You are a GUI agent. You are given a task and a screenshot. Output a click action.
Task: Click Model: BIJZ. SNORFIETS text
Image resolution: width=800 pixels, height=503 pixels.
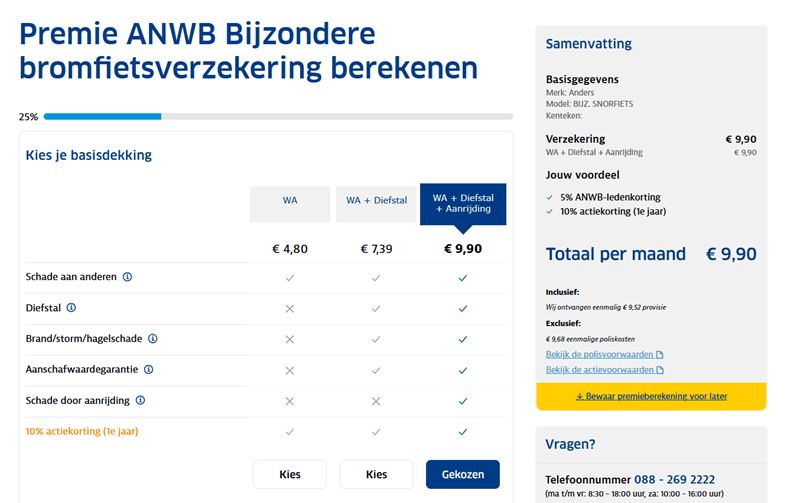pos(589,104)
